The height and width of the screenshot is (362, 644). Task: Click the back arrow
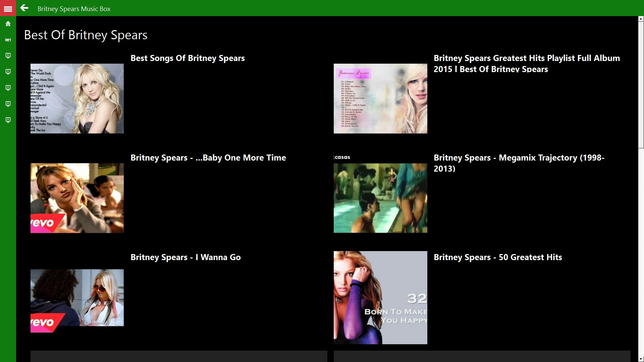click(24, 8)
